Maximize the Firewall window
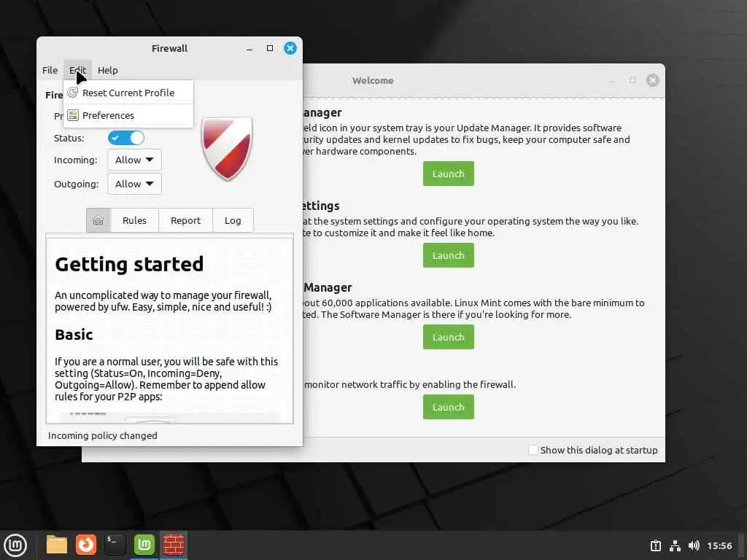 (270, 48)
